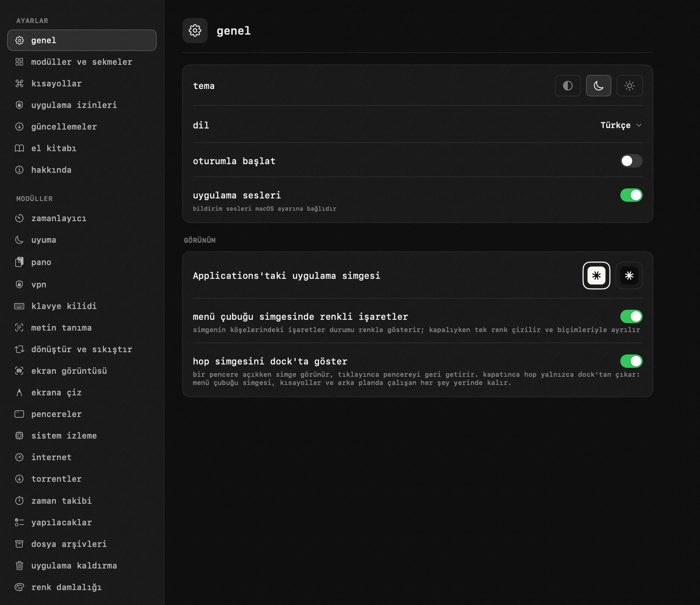Viewport: 700px width, 605px height.
Task: Click the uygulama kaldırma trash icon
Action: pyautogui.click(x=19, y=566)
